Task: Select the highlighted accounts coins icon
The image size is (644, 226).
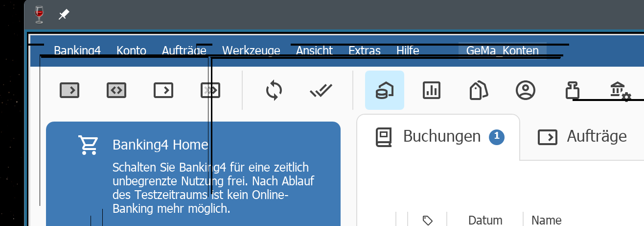Action: 384,90
